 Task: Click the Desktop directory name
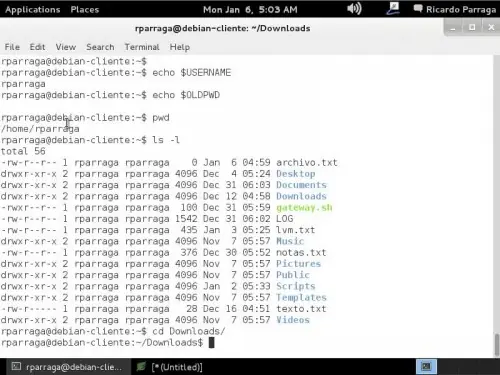(x=296, y=174)
